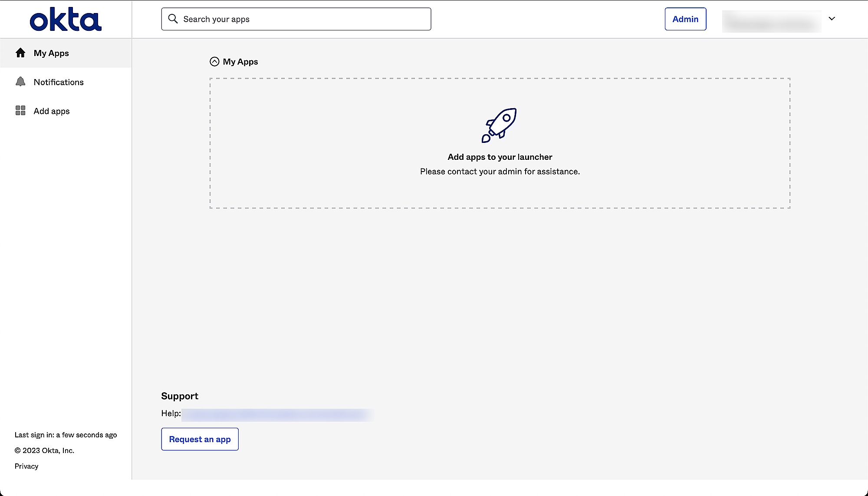Viewport: 868px width, 496px height.
Task: Click the blurred Help support link
Action: pos(277,415)
